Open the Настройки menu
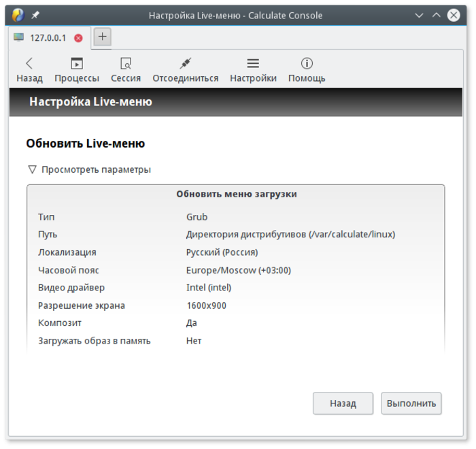 tap(253, 70)
